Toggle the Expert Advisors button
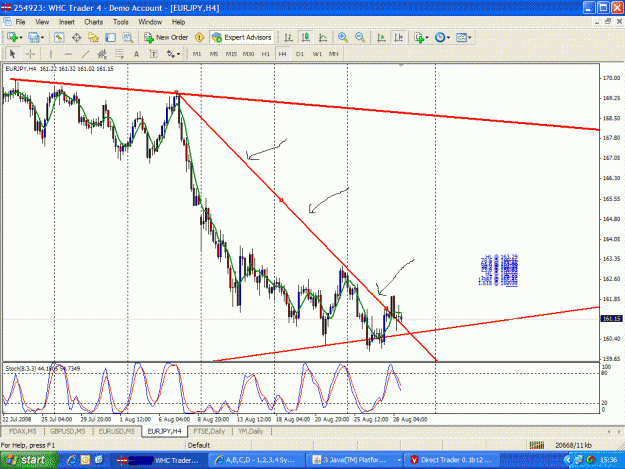625x469 pixels. point(242,37)
